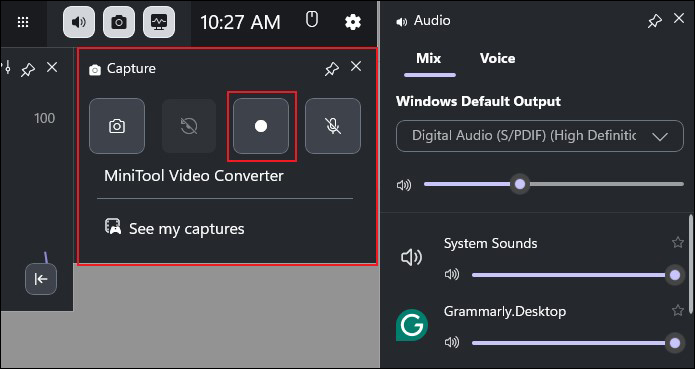Open the widget menu grid icon
The image size is (695, 369).
(x=23, y=22)
